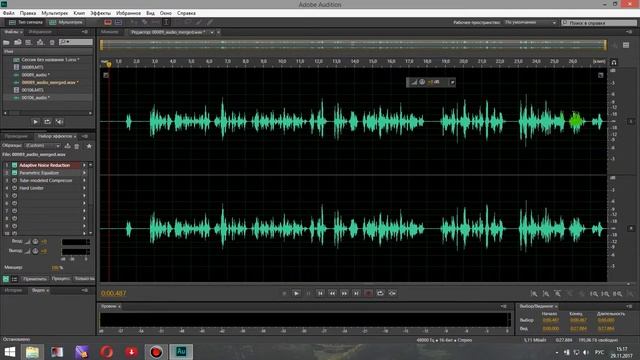Screen dimensions: 640x360
Task: Open the Presets (Custom) dropdown
Action: (43, 146)
